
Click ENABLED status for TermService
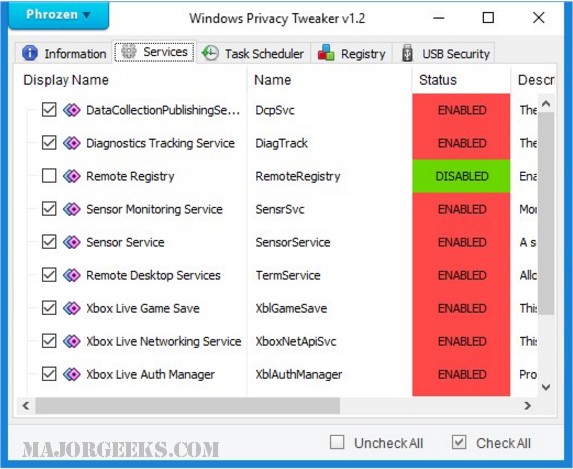461,275
